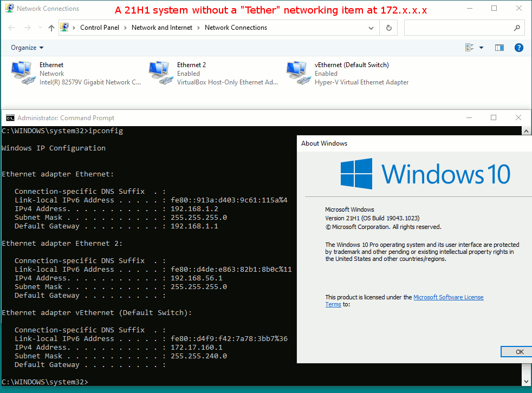
Task: Click the Network Connections breadcrumb segment
Action: click(236, 28)
